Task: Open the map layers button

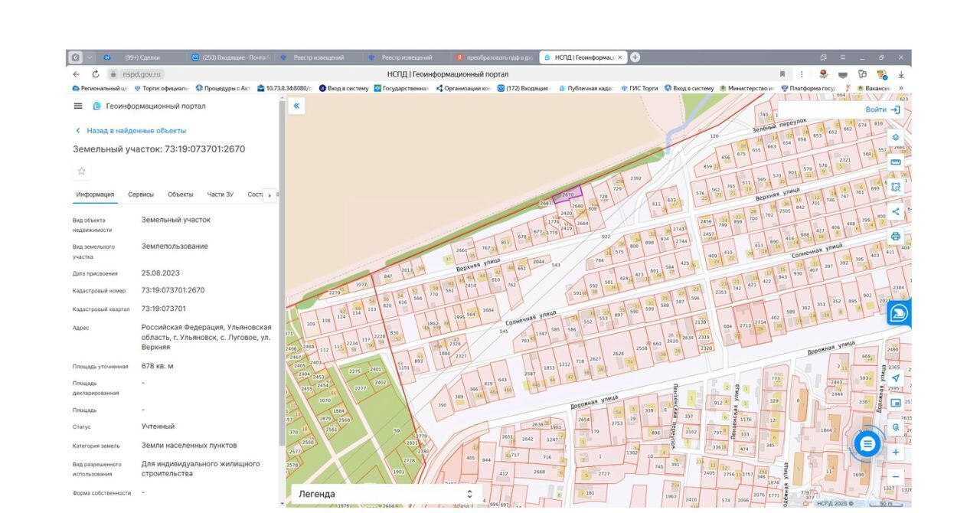Action: (896, 138)
